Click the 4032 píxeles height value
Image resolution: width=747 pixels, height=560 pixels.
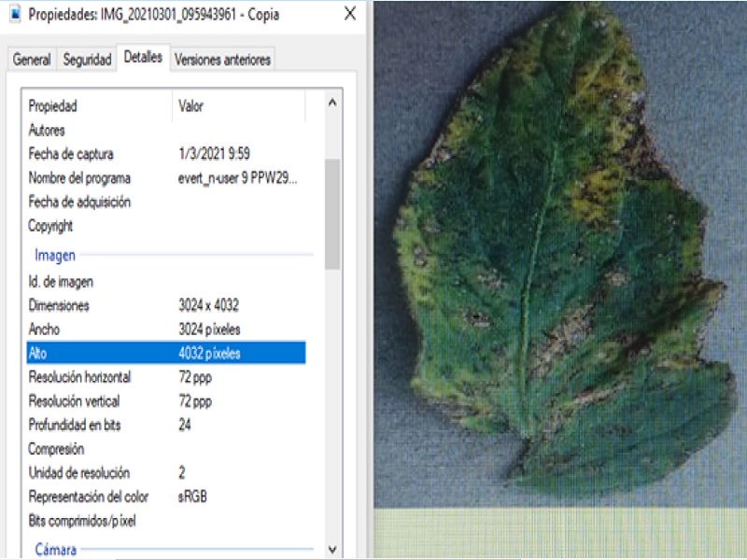pos(209,354)
